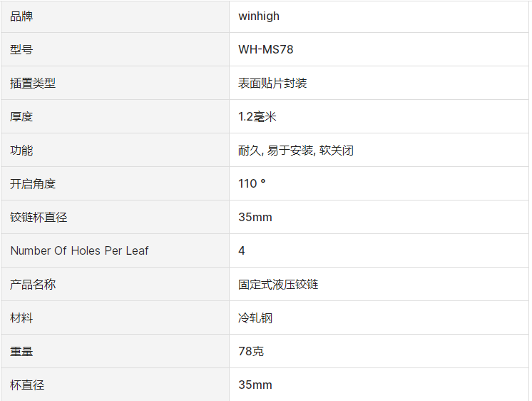Click the 开启角度 label
This screenshot has height=401, width=532.
tap(33, 184)
